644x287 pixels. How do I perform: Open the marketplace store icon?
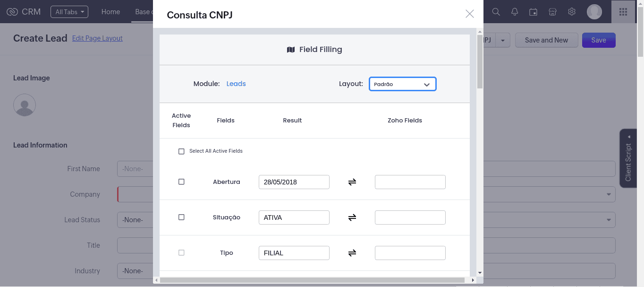click(x=552, y=12)
